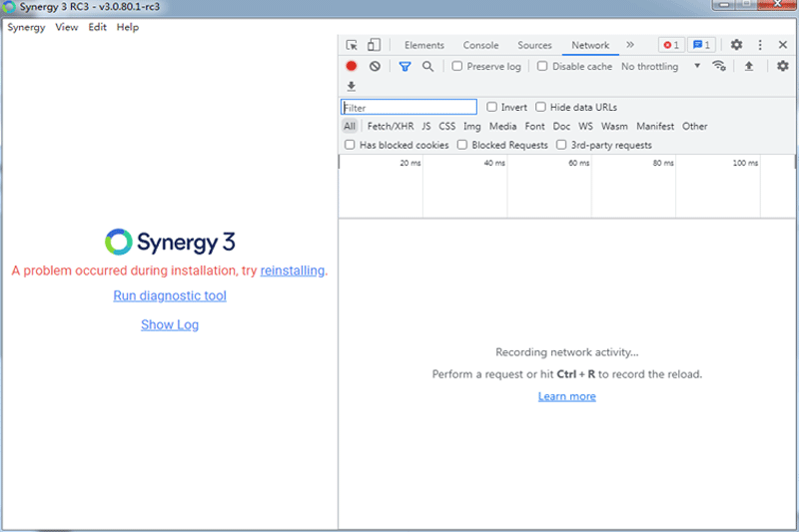Expand more DevTools tabs chevron
This screenshot has width=799, height=532.
coord(630,45)
